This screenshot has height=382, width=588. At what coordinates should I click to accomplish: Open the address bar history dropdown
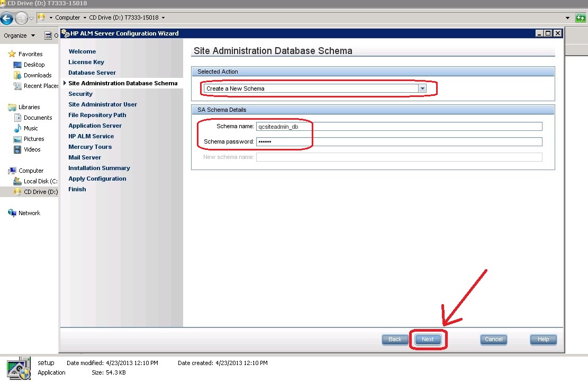567,17
